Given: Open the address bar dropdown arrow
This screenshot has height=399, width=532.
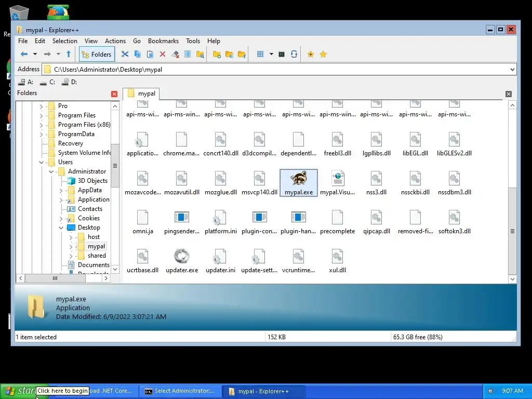Looking at the screenshot, I should [x=512, y=70].
